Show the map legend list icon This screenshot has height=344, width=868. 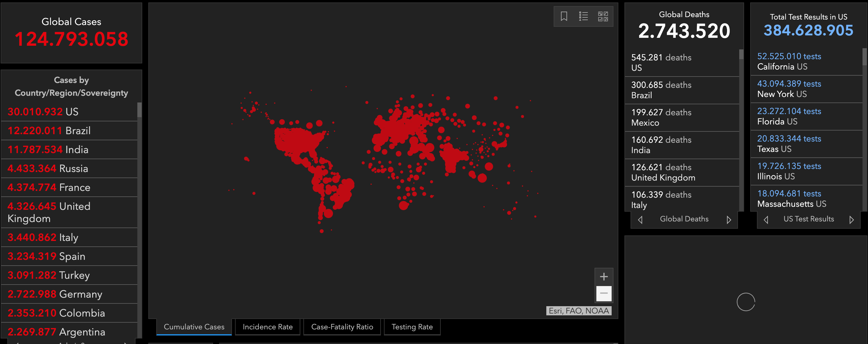[x=583, y=16]
